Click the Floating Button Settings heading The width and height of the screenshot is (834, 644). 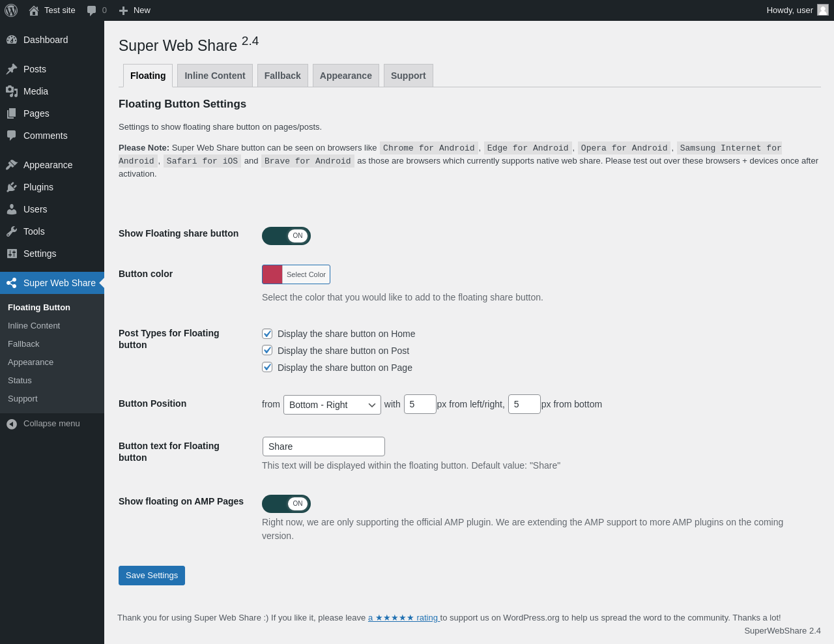pos(182,104)
